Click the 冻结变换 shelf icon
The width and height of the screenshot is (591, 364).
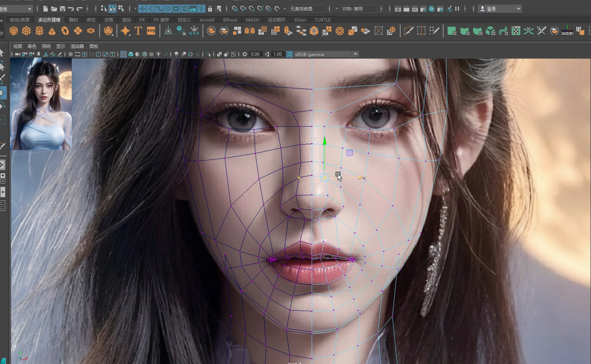point(567,31)
